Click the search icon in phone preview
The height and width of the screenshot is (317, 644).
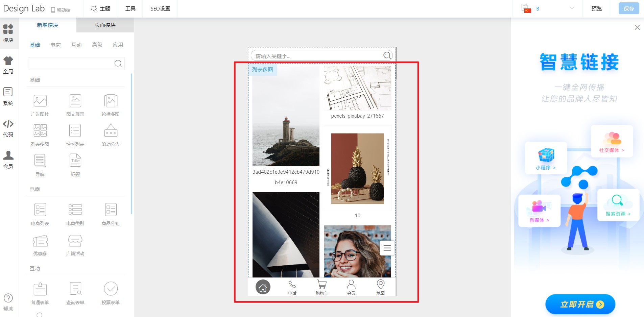click(387, 55)
